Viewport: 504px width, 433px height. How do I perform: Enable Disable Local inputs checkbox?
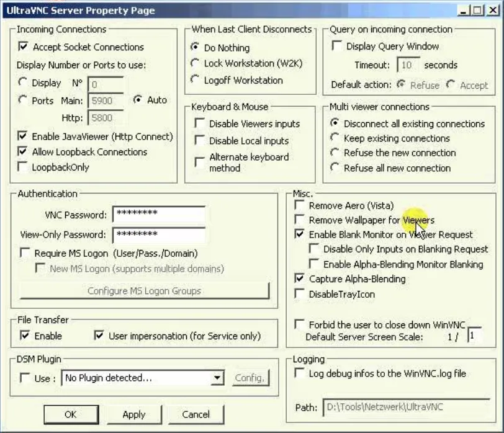click(199, 140)
